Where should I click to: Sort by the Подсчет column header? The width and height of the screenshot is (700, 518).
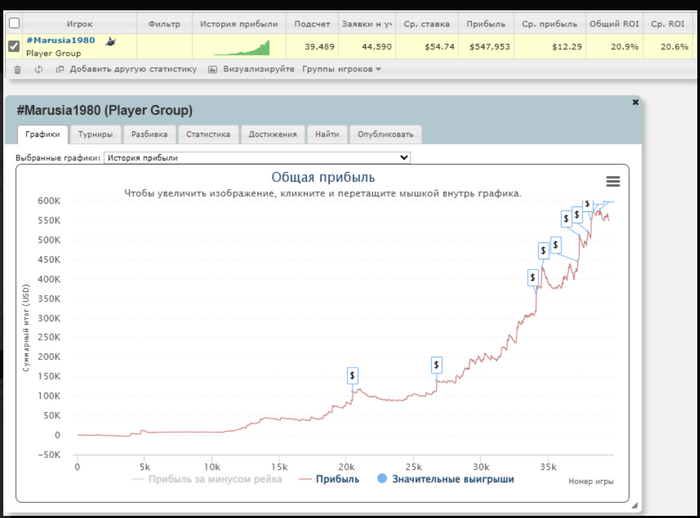[x=312, y=24]
